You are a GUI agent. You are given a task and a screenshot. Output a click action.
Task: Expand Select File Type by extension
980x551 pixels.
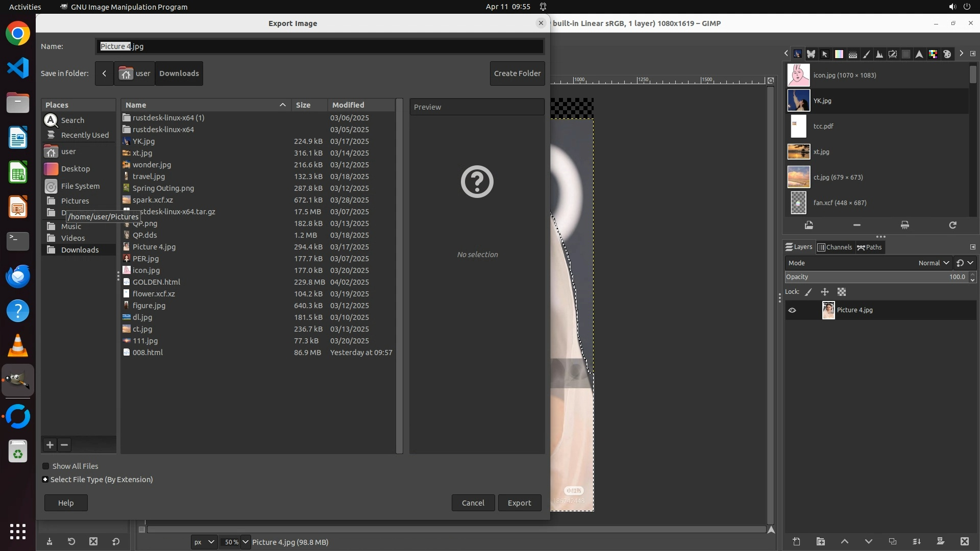(x=45, y=480)
